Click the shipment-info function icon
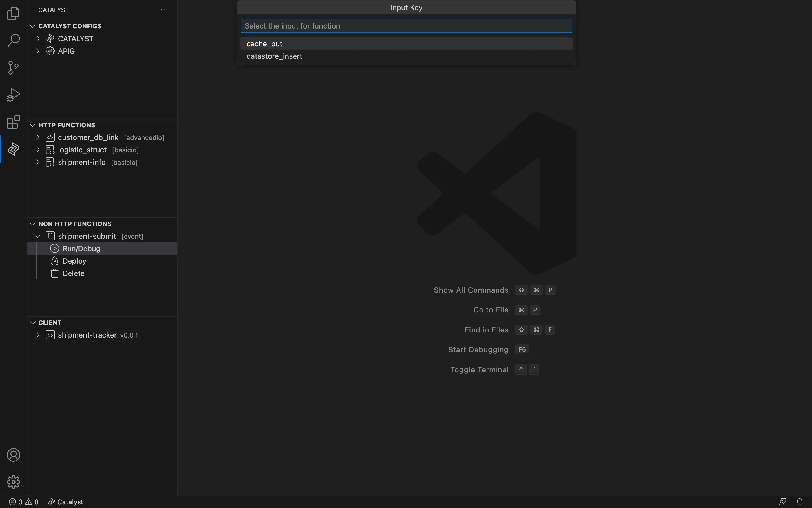Viewport: 812px width, 508px height. [50, 162]
